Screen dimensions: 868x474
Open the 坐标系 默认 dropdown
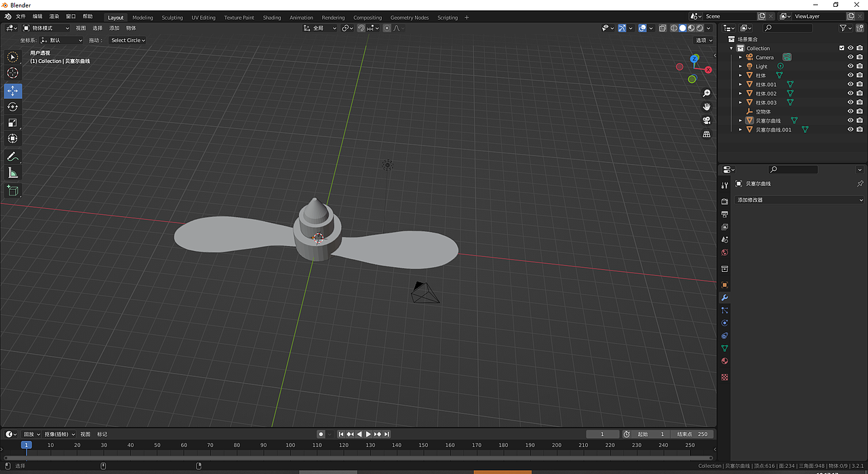(x=61, y=41)
